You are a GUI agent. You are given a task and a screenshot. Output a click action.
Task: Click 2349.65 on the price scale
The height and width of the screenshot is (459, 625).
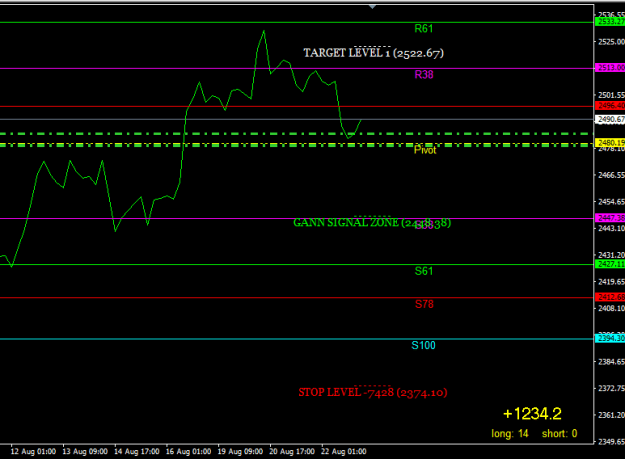[611, 441]
